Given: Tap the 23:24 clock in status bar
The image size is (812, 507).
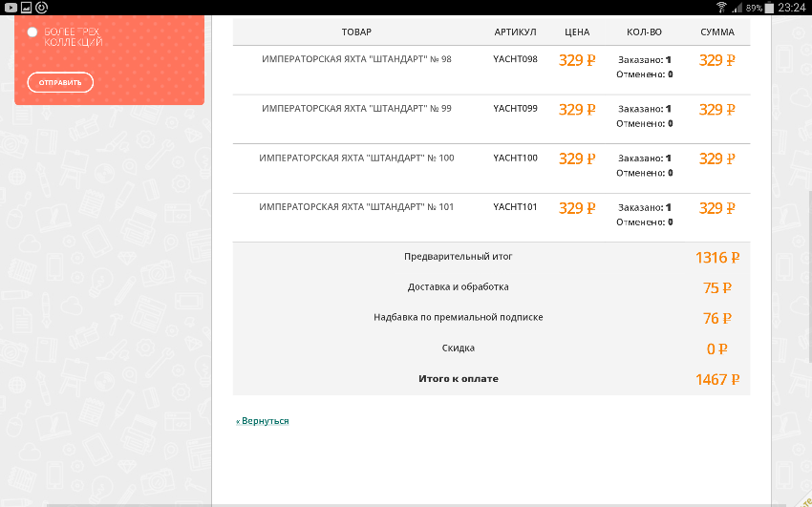Looking at the screenshot, I should tap(793, 8).
